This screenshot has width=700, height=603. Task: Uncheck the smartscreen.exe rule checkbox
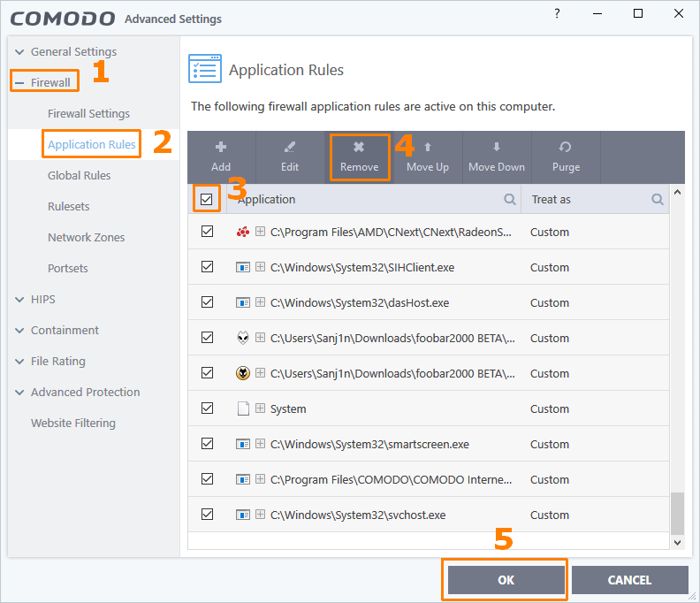pos(207,444)
